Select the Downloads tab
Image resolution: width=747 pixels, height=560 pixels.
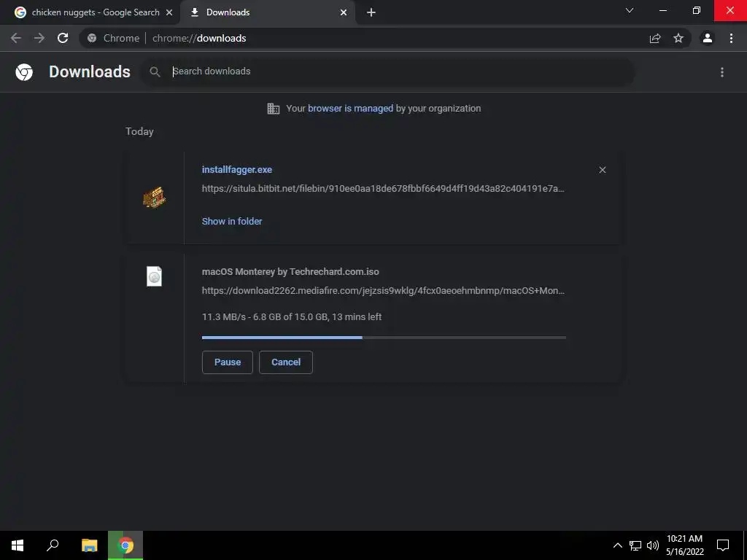268,12
